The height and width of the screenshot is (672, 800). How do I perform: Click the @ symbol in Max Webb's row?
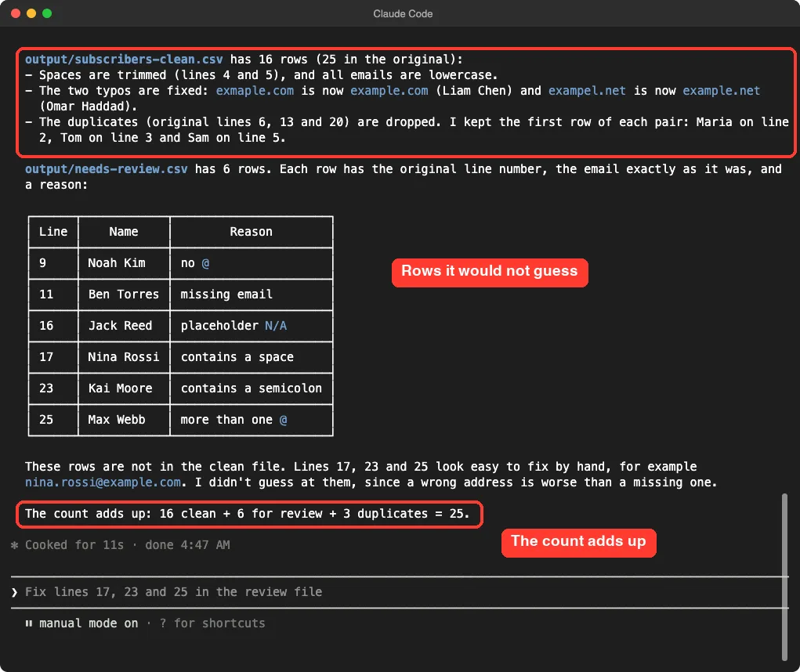tap(283, 420)
